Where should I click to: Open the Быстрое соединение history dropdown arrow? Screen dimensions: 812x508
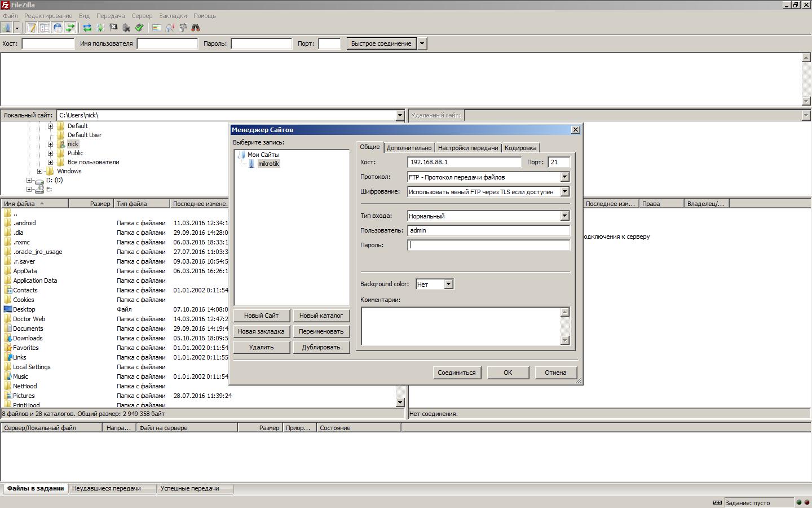click(x=422, y=43)
